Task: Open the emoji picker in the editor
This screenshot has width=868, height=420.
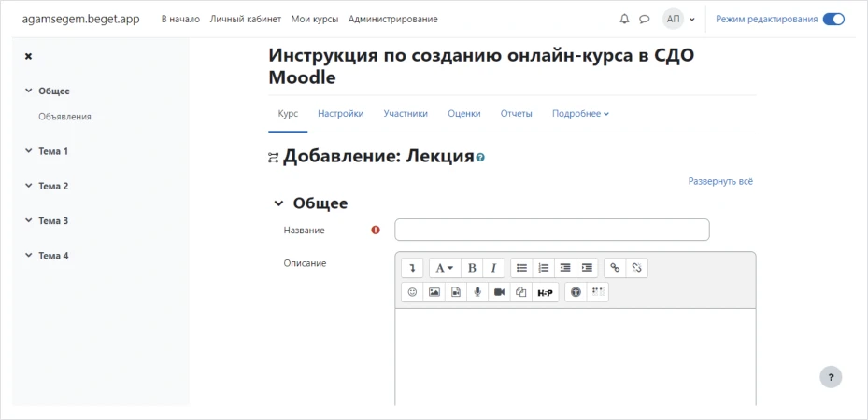Action: [x=412, y=292]
